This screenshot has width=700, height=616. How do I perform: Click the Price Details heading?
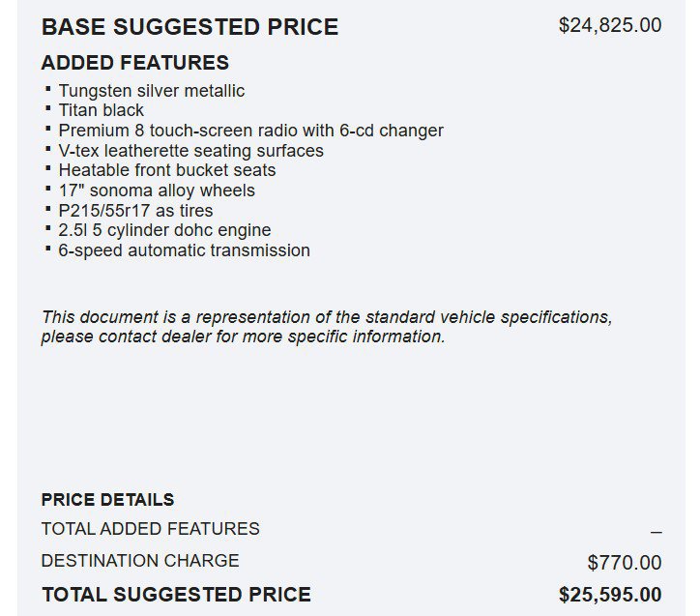pos(107,500)
